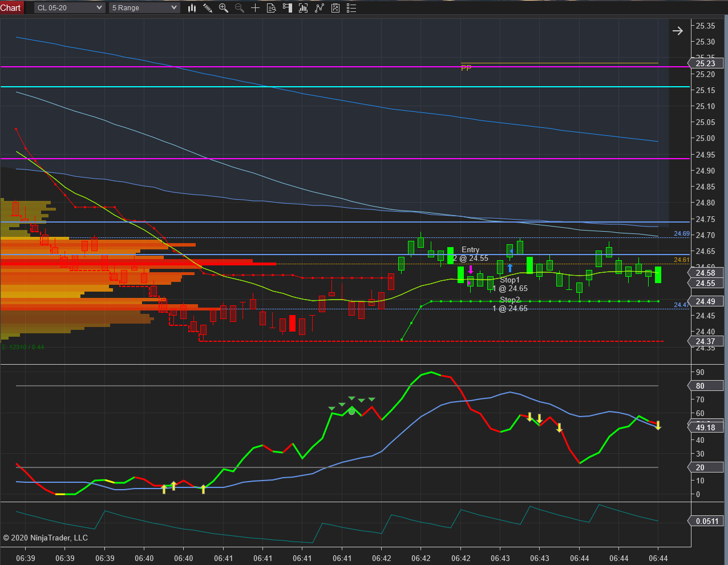The image size is (728, 565).
Task: Open the CL 05-20 instrument dropdown
Action: [70, 8]
